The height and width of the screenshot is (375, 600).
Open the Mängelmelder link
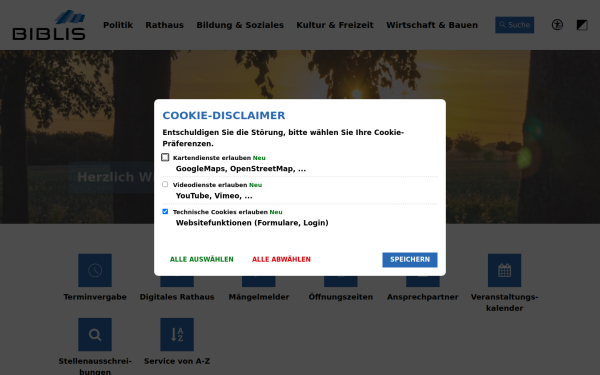259,297
